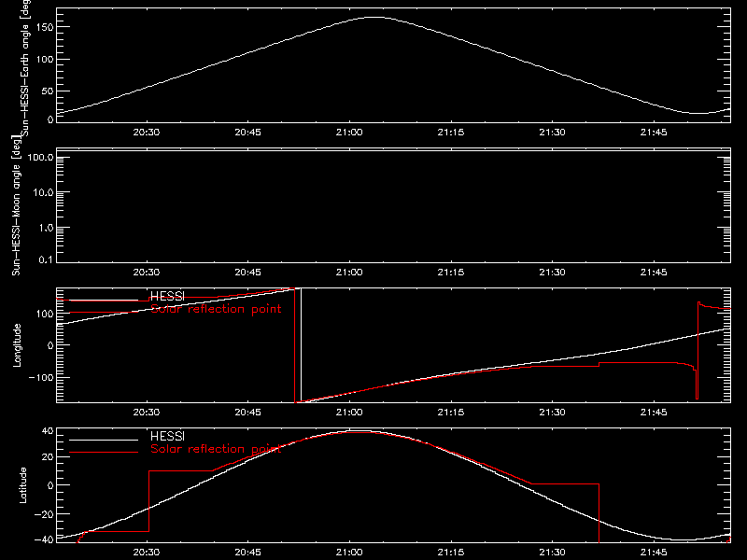Click the '0.1' tick on Moon angle plot
This screenshot has height=560, width=747.
click(46, 259)
